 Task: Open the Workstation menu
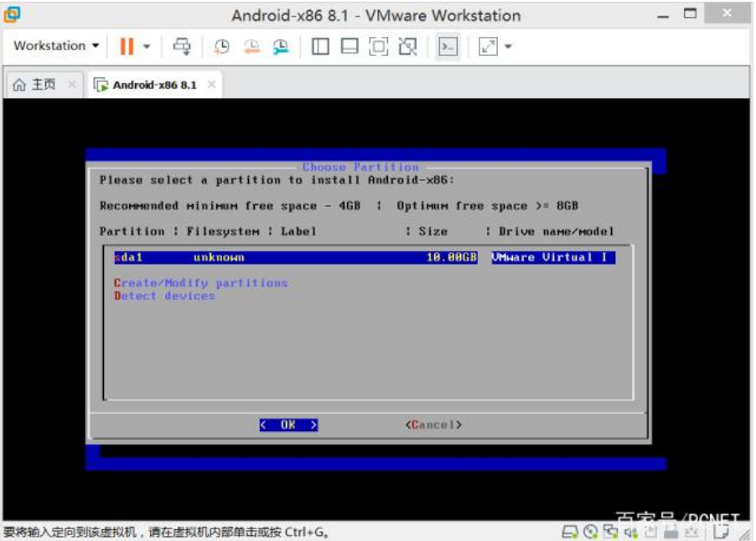point(56,46)
